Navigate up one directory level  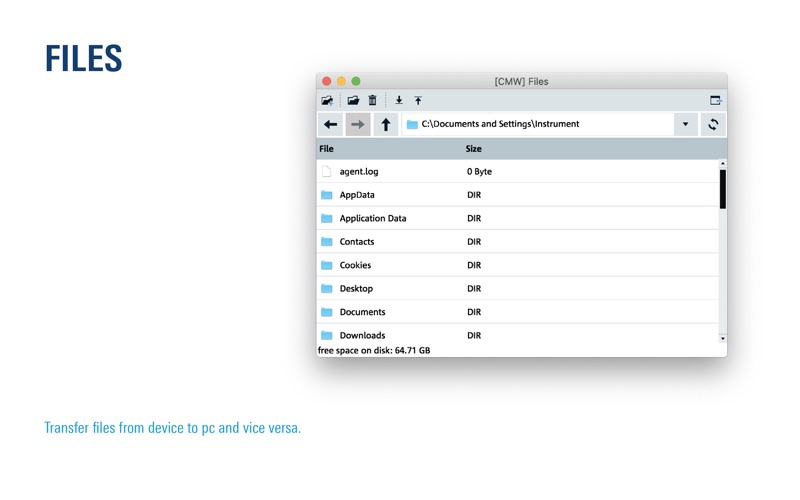tap(386, 124)
